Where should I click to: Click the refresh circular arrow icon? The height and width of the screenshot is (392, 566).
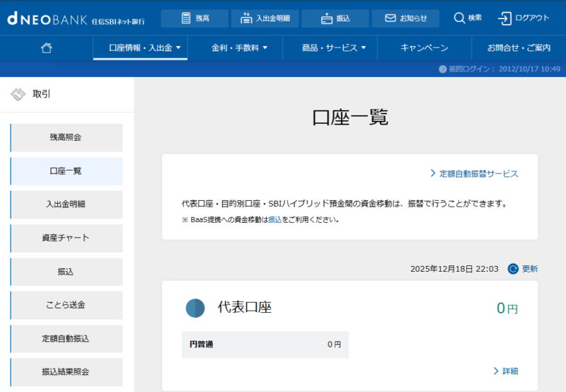point(513,269)
